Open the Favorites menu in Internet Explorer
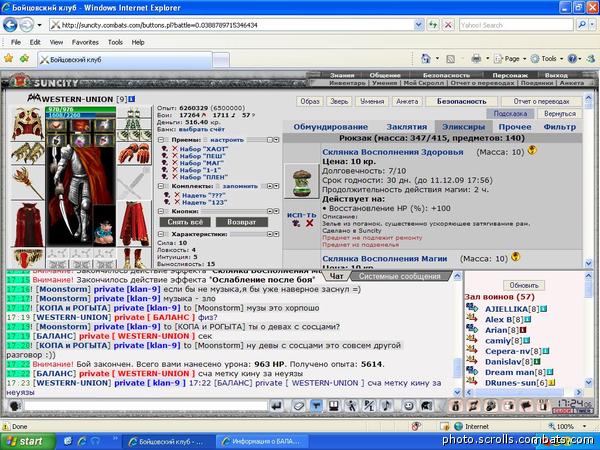 tap(85, 42)
